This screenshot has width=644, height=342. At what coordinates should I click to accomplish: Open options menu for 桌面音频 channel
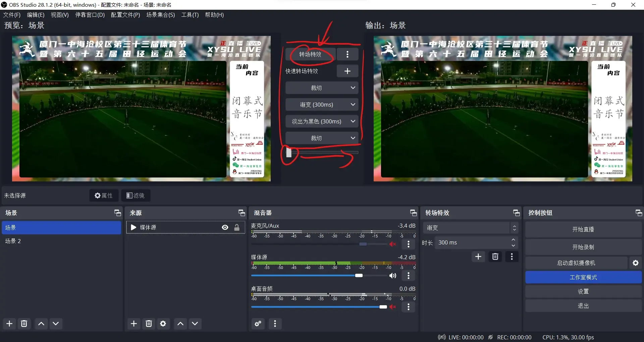[409, 307]
